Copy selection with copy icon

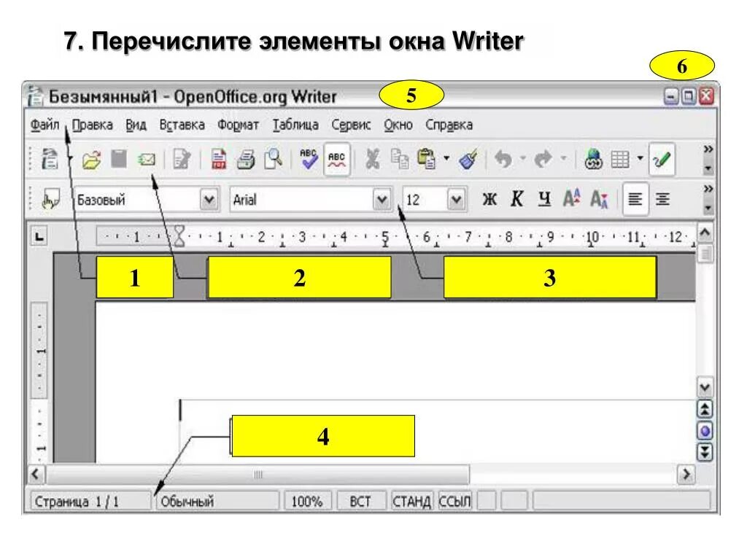point(399,159)
